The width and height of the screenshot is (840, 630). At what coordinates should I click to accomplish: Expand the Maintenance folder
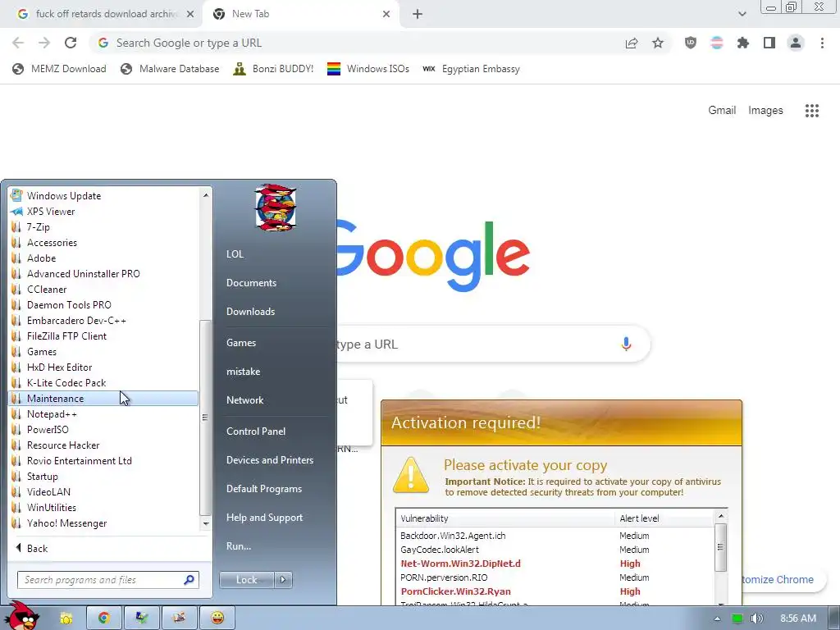pyautogui.click(x=103, y=399)
